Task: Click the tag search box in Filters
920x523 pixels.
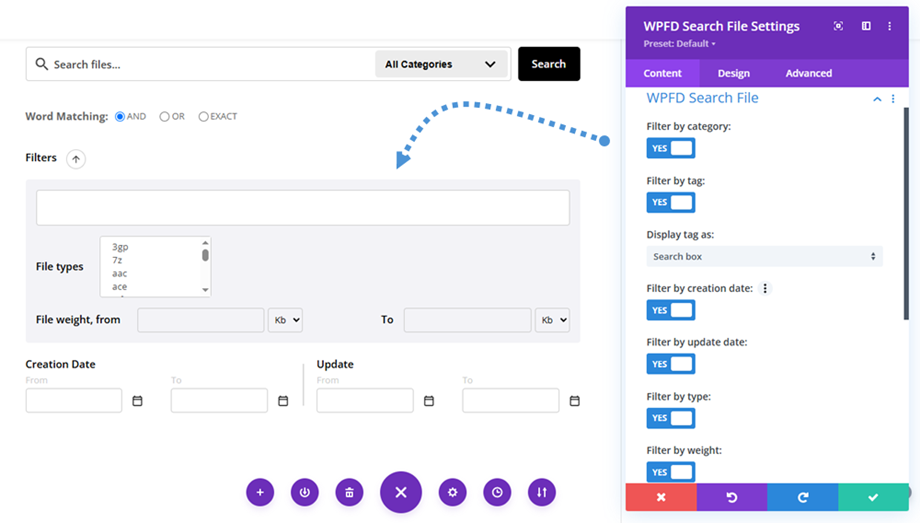Action: pos(303,207)
